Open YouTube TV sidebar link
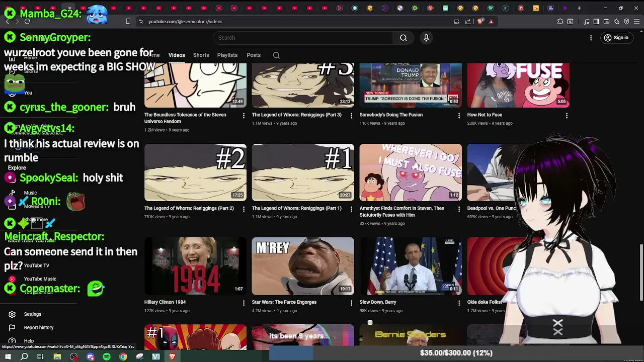644x362 pixels. click(37, 265)
